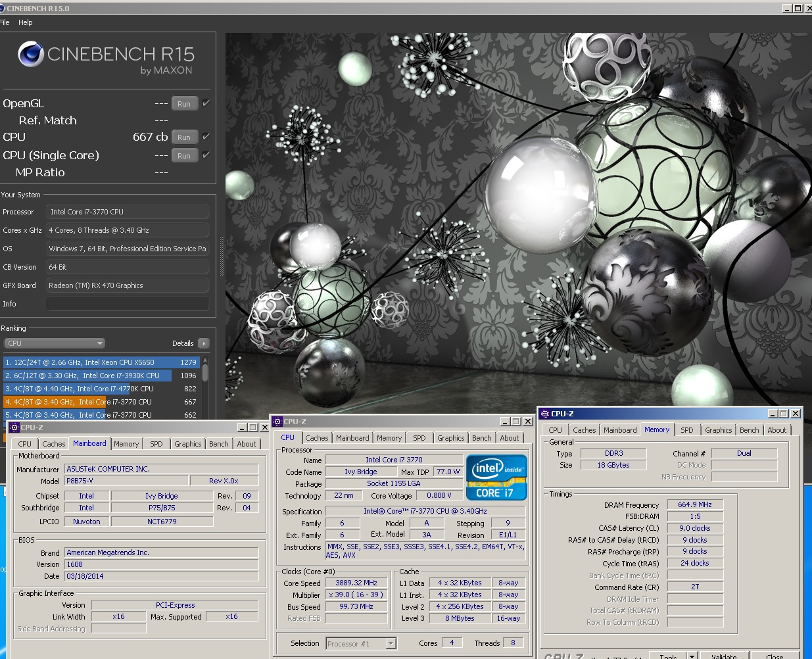
Task: Click the Processor field Intel Core i7-3770 CPU
Action: click(x=128, y=212)
